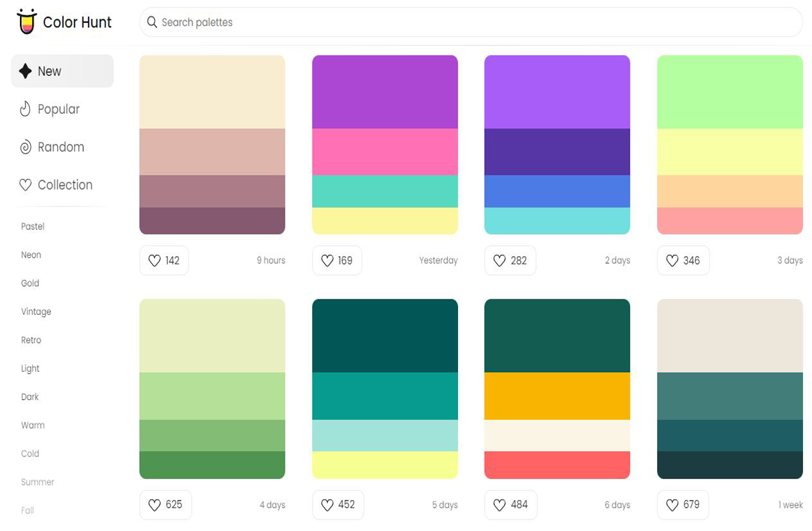Click the Color Hunt logo icon
Viewport: 812px width, 531px height.
point(26,22)
